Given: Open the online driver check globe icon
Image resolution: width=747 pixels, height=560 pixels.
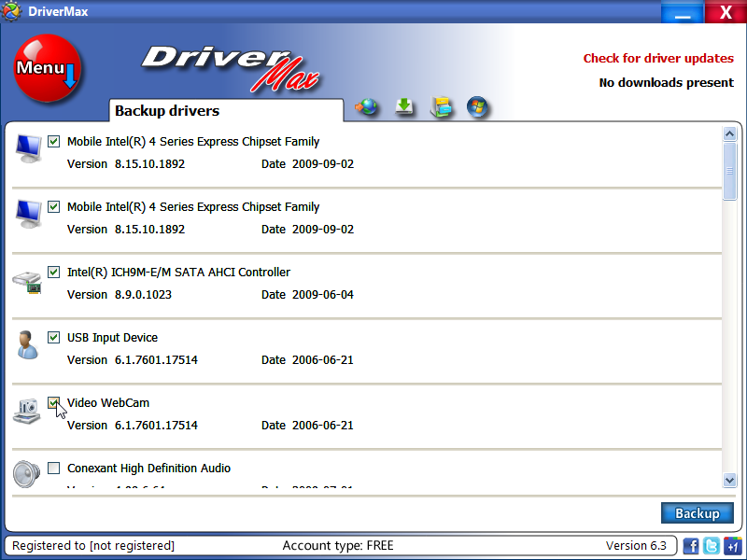Looking at the screenshot, I should tap(367, 107).
